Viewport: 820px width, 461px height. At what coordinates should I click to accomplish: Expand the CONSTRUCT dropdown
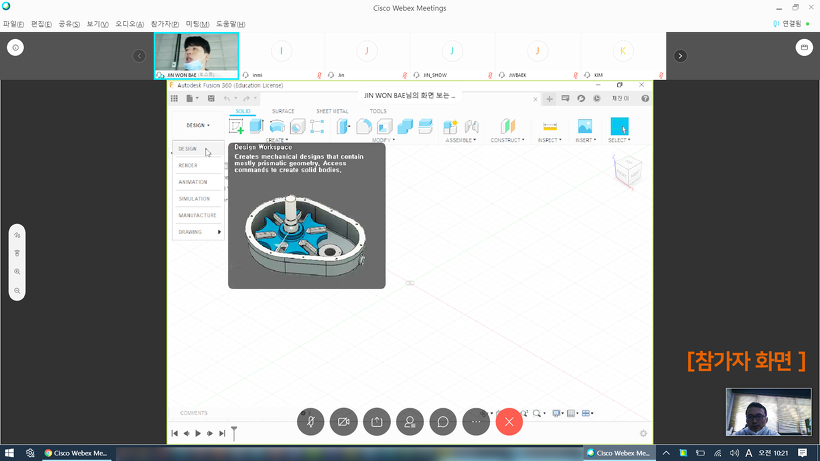(507, 140)
